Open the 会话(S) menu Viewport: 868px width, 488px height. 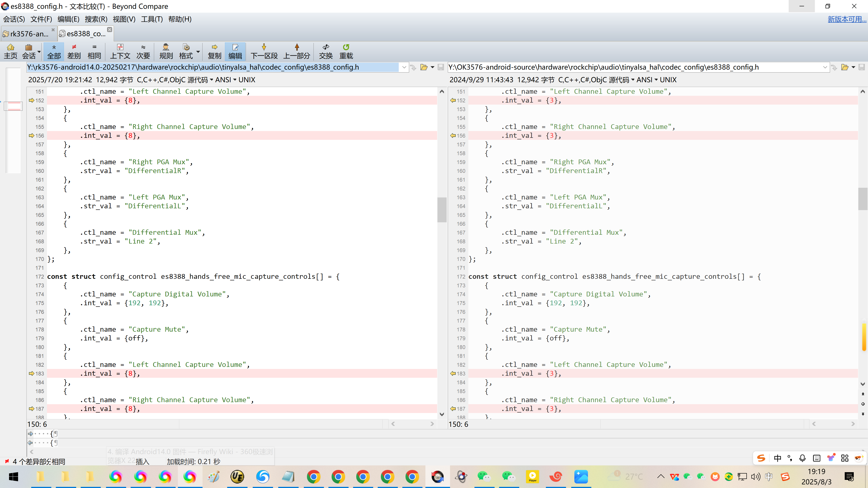(x=14, y=19)
